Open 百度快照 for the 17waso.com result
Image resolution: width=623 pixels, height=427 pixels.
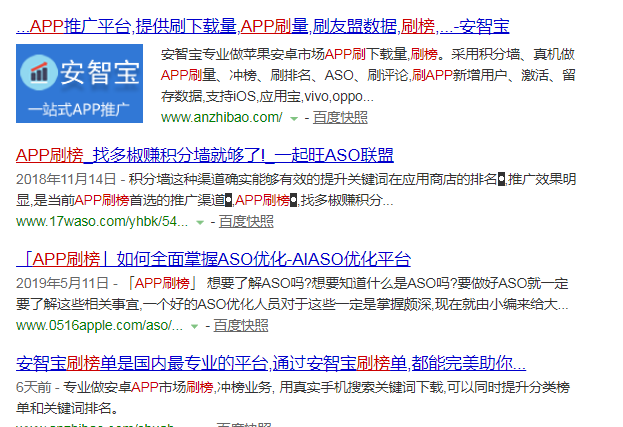tap(246, 222)
